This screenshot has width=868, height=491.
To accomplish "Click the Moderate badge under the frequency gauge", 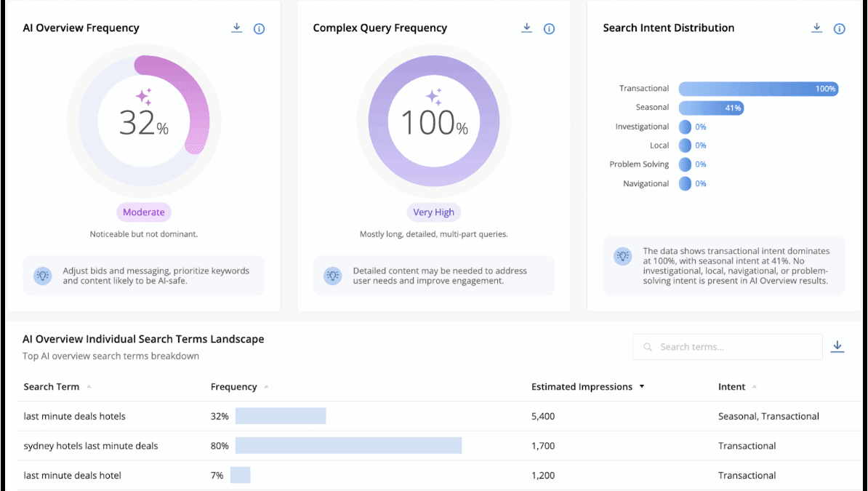I will pyautogui.click(x=143, y=212).
